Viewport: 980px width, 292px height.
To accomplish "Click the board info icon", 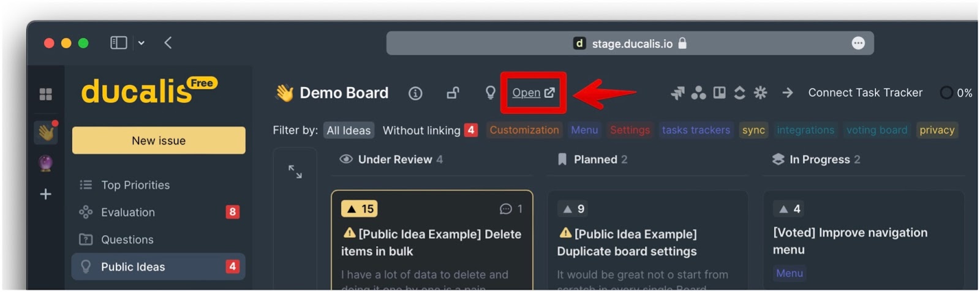I will [415, 93].
